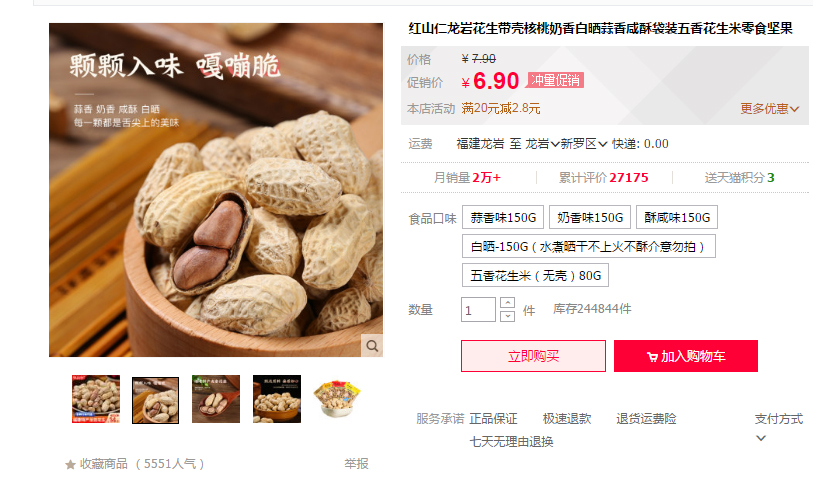Choose flavor 蒜香味150G
The height and width of the screenshot is (490, 813).
click(503, 217)
